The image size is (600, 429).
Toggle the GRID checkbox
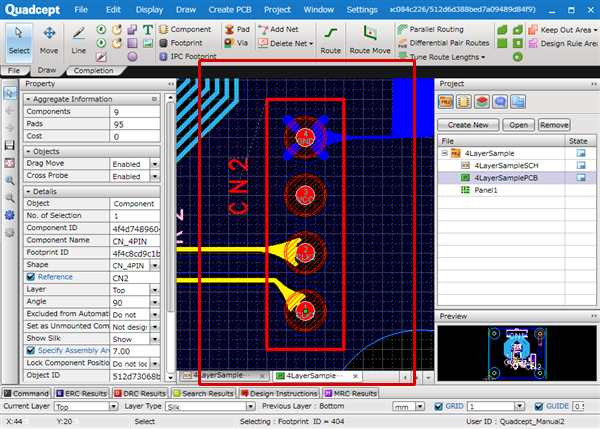coord(439,406)
